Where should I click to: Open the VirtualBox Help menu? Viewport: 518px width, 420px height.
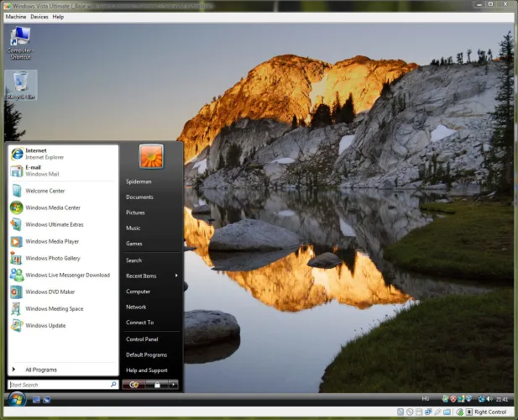tap(58, 17)
